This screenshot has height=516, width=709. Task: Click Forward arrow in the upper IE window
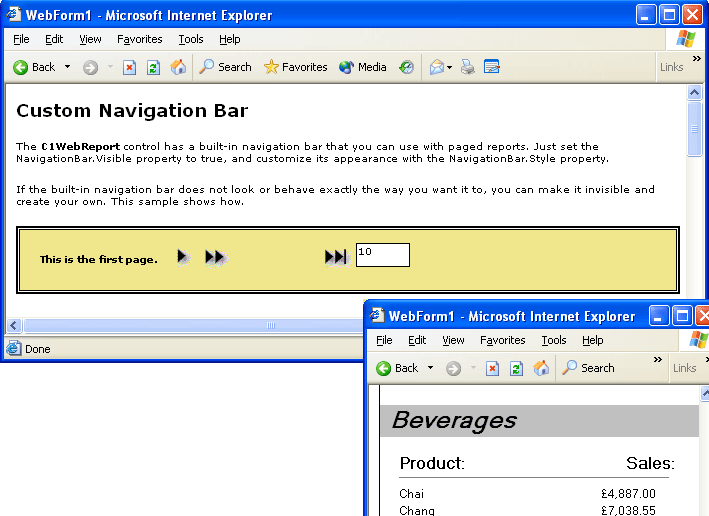[x=90, y=68]
